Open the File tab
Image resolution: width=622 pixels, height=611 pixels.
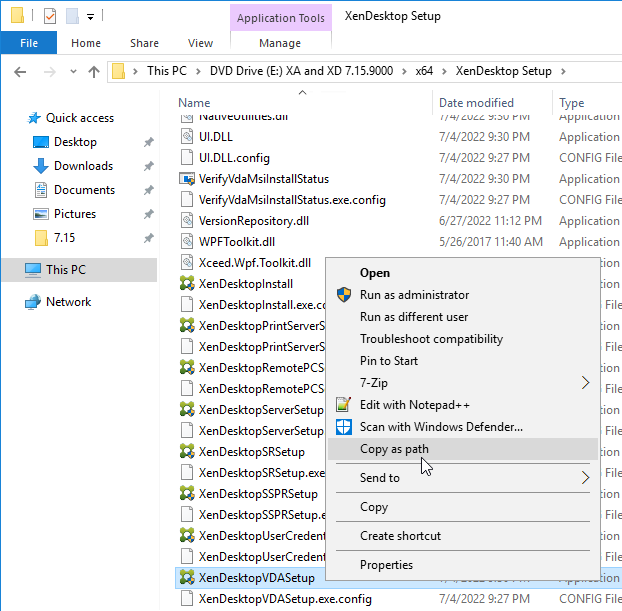[x=29, y=43]
